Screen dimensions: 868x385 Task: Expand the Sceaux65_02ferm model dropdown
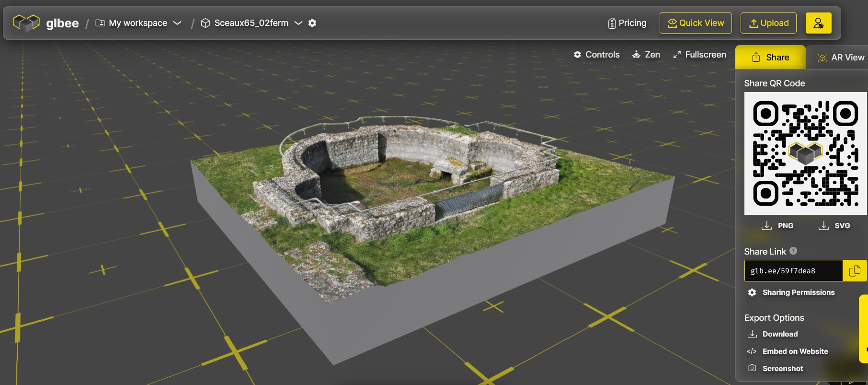(298, 23)
